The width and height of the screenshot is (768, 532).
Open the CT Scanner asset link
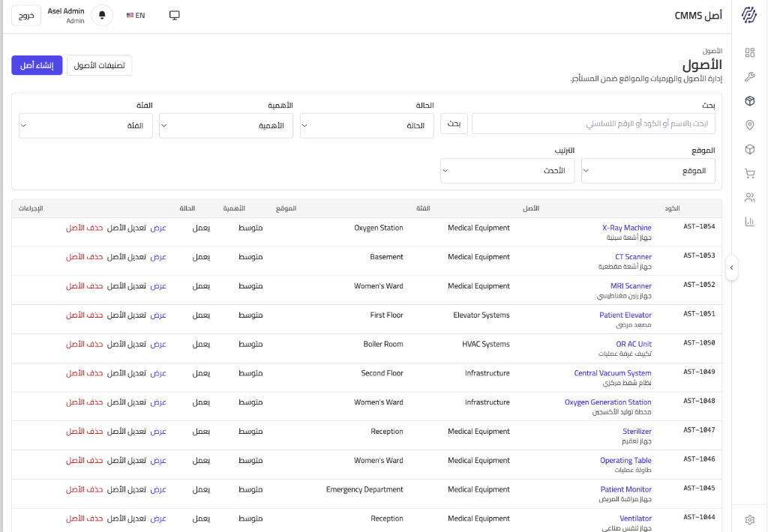coord(633,257)
